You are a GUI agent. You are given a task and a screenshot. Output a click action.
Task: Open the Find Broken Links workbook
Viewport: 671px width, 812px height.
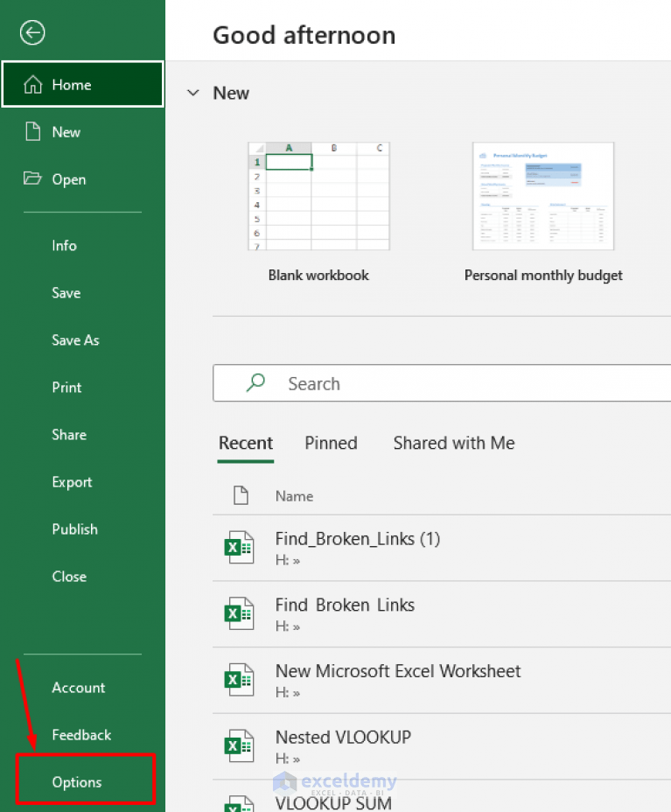click(345, 604)
